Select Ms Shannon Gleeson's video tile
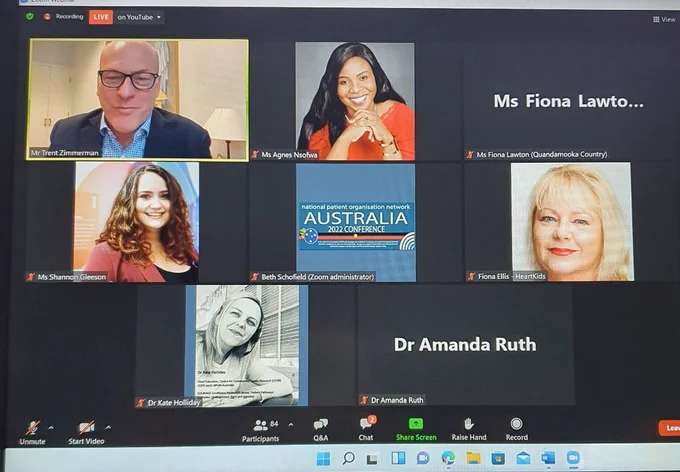The width and height of the screenshot is (680, 472). (x=137, y=222)
